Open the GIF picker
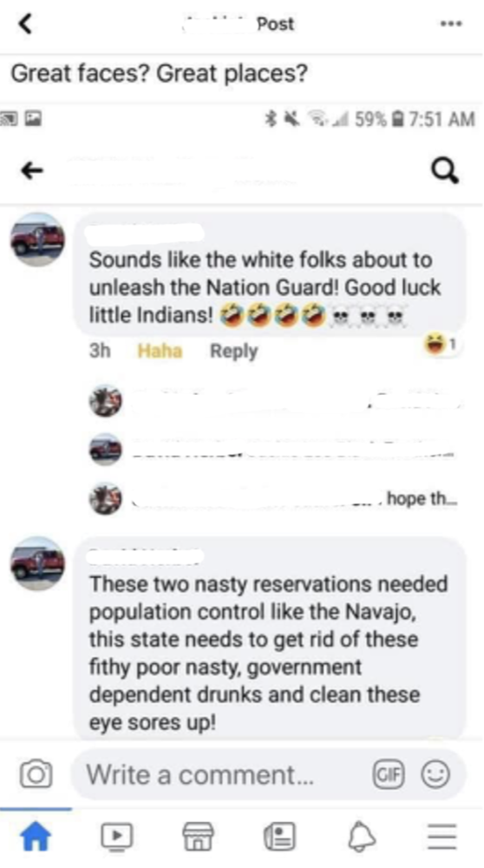Screen dimensions: 484x868 [x=389, y=774]
